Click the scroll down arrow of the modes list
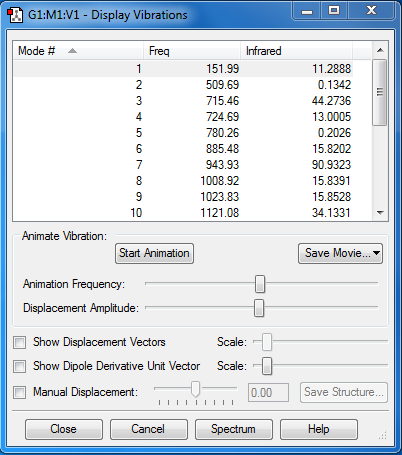The image size is (402, 455). (x=380, y=212)
